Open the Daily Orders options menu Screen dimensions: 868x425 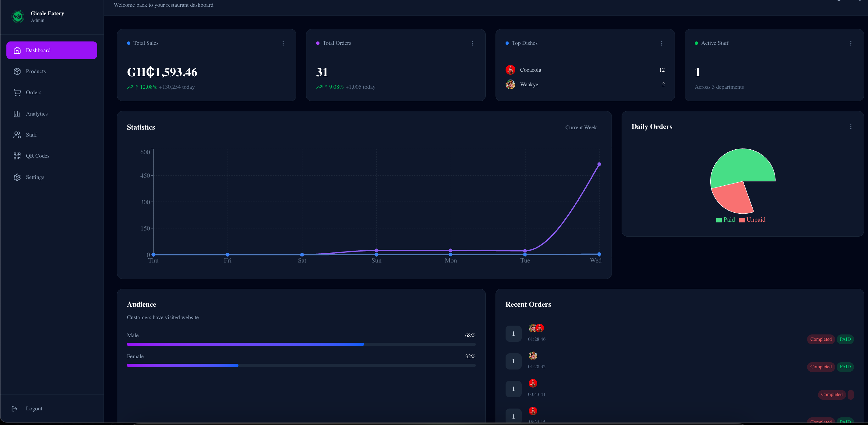pos(851,127)
